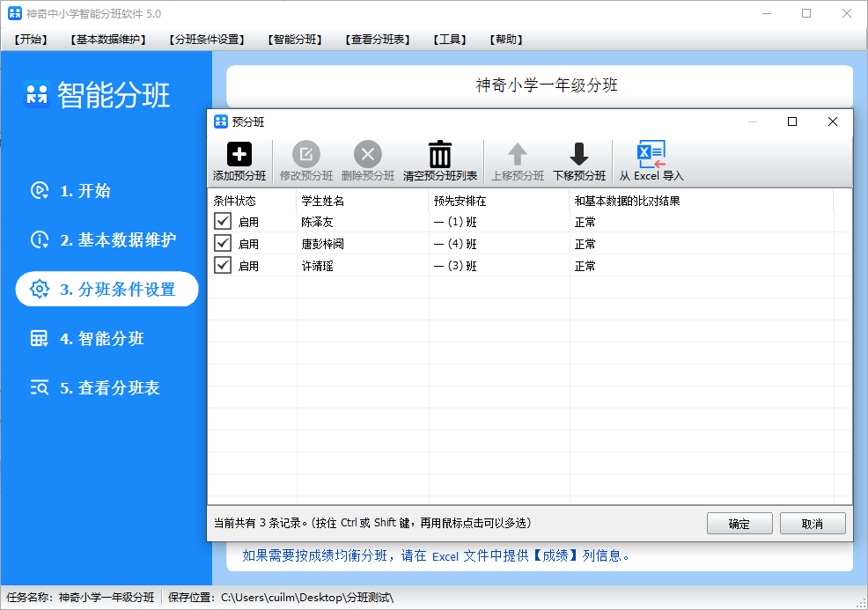
Task: Click the 智能分班 logo icon in sidebar
Action: (x=37, y=94)
